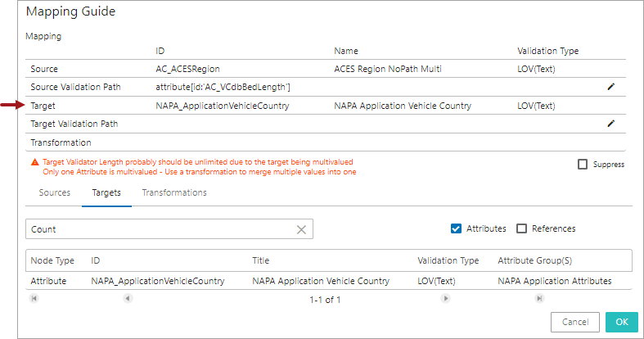Clear the search field with X icon

[301, 230]
